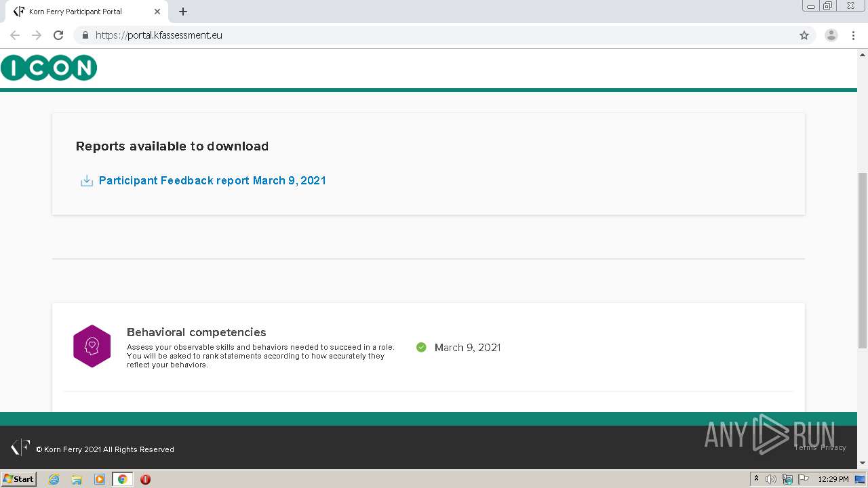
Task: Open the media player taskbar icon
Action: click(100, 479)
